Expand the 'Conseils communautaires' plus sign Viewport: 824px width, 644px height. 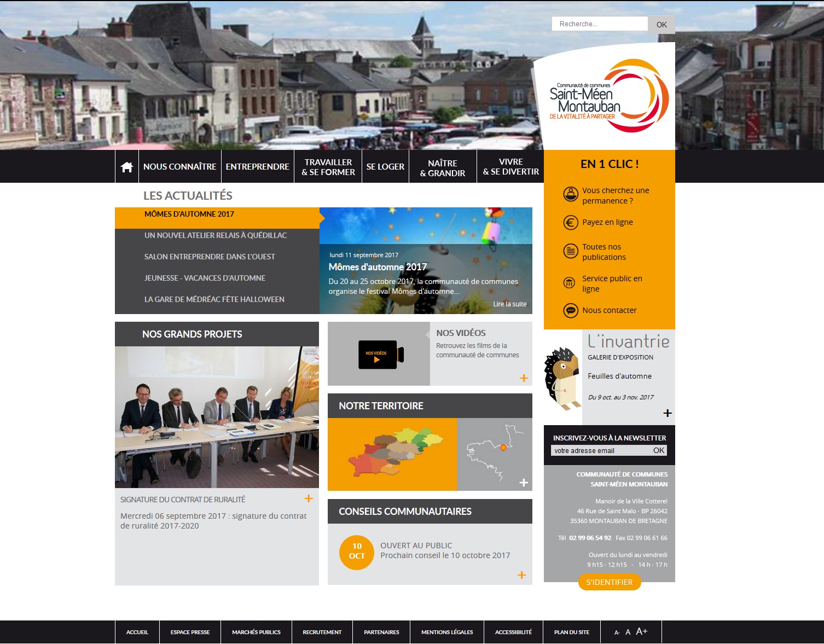click(521, 575)
